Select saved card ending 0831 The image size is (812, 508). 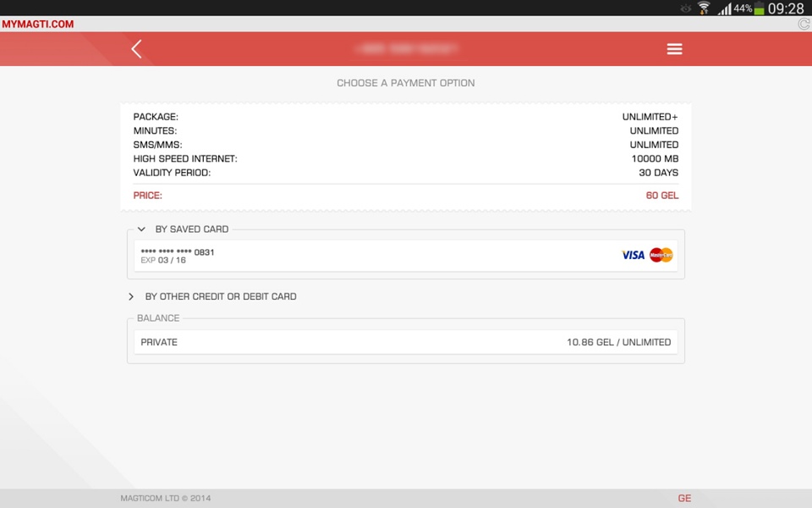tap(405, 256)
